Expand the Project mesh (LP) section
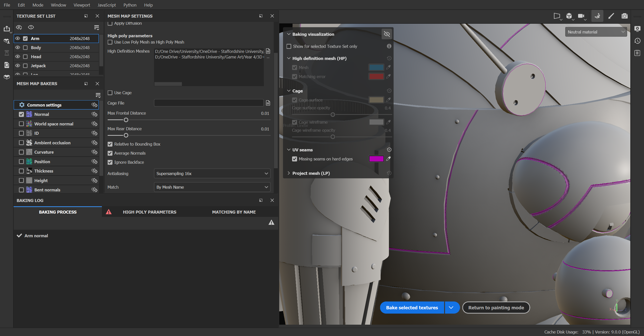 tap(289, 173)
